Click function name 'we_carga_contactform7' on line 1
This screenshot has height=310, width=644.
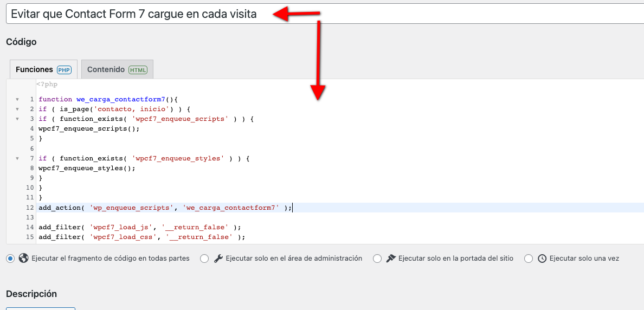click(121, 99)
